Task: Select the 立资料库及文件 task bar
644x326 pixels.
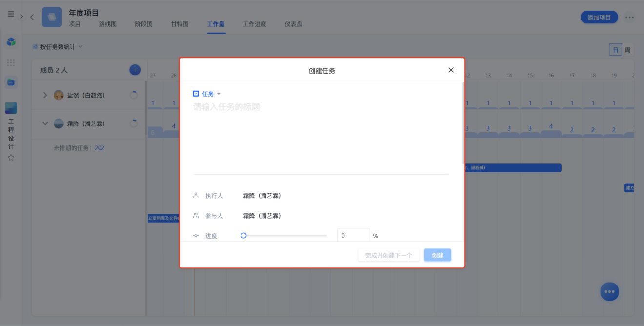Action: point(163,218)
